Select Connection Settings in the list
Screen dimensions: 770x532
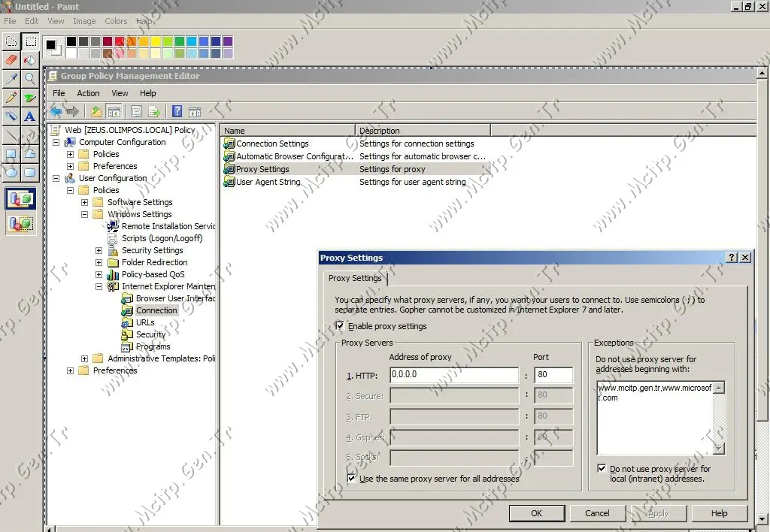(272, 144)
